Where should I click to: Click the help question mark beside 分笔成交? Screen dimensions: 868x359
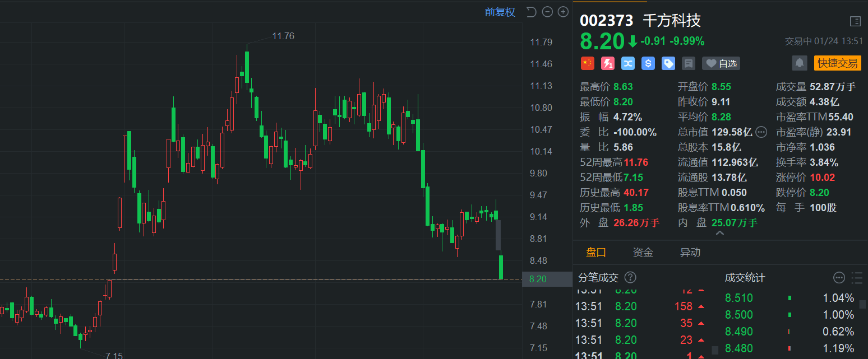tap(630, 277)
